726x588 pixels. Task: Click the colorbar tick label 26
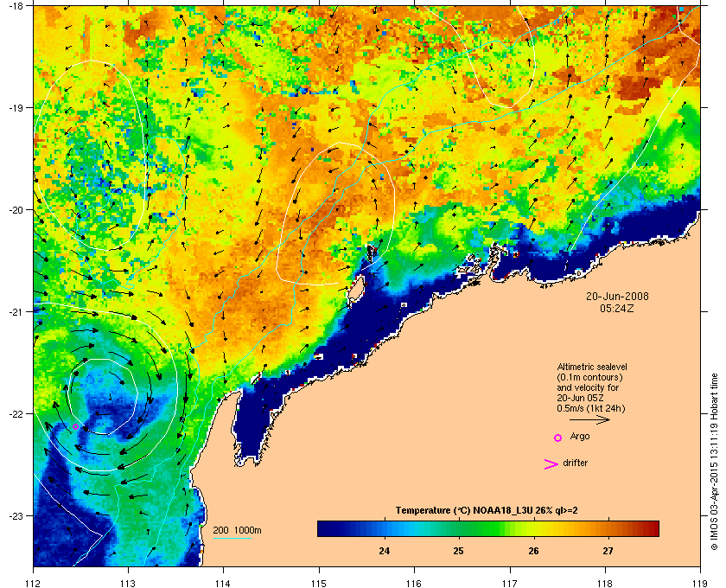pos(533,551)
